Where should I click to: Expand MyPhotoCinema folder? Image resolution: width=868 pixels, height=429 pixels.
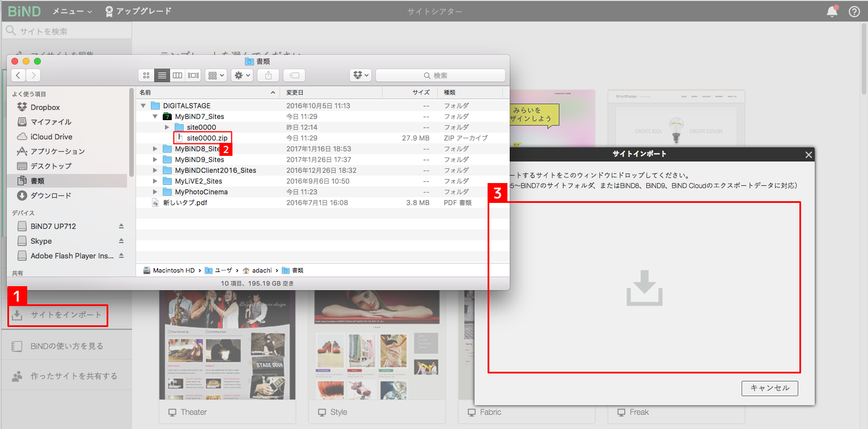tap(155, 192)
